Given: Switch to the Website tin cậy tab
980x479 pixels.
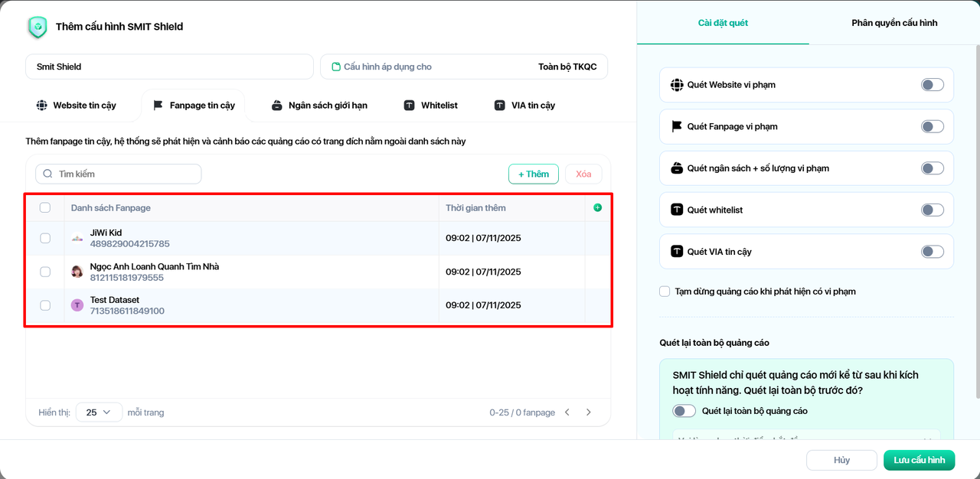Looking at the screenshot, I should (x=77, y=106).
